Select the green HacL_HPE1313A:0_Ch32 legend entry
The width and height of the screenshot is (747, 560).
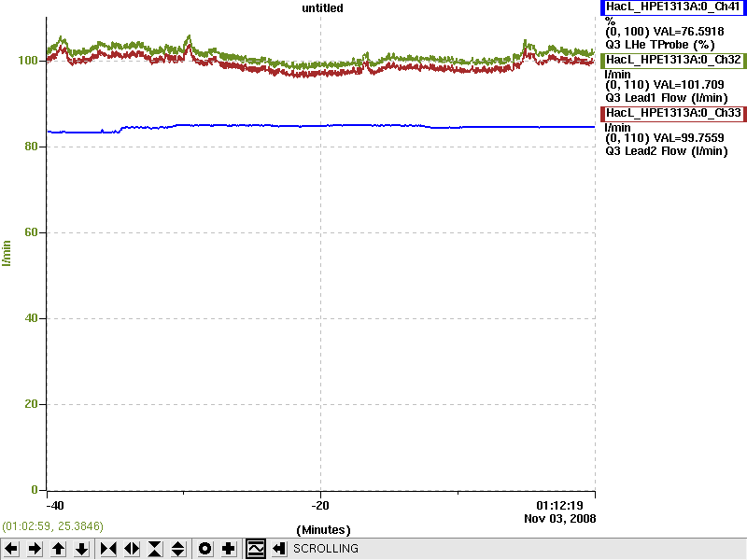[673, 60]
